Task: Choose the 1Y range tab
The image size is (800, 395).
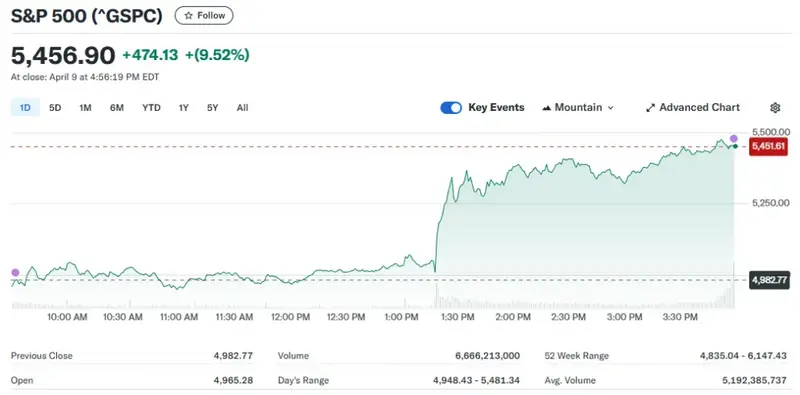Action: click(x=184, y=108)
